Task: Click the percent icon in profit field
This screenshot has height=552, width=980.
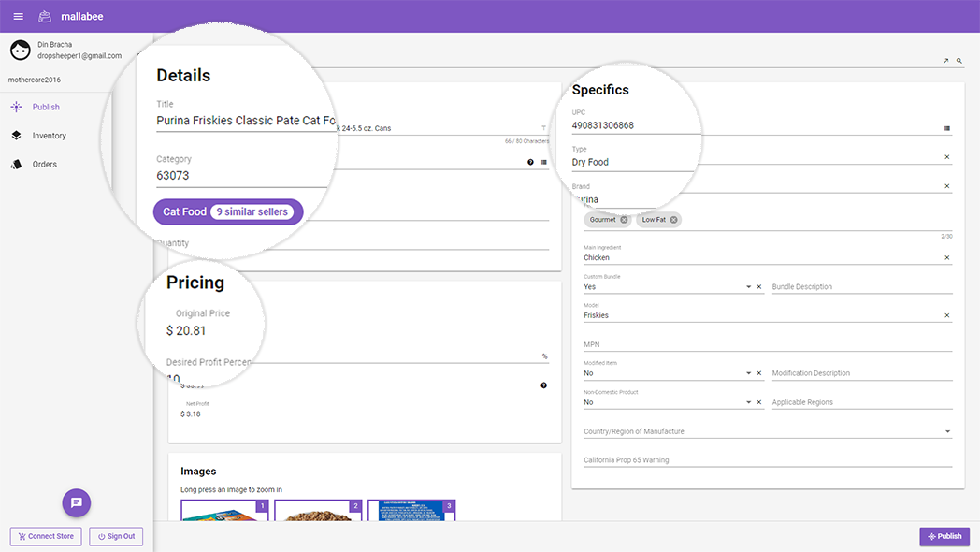Action: 544,356
